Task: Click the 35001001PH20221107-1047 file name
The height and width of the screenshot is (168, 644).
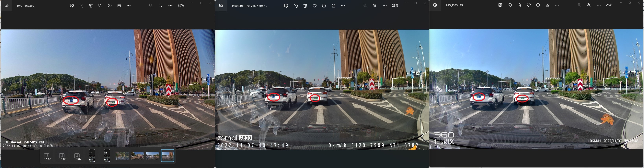Action: click(249, 6)
